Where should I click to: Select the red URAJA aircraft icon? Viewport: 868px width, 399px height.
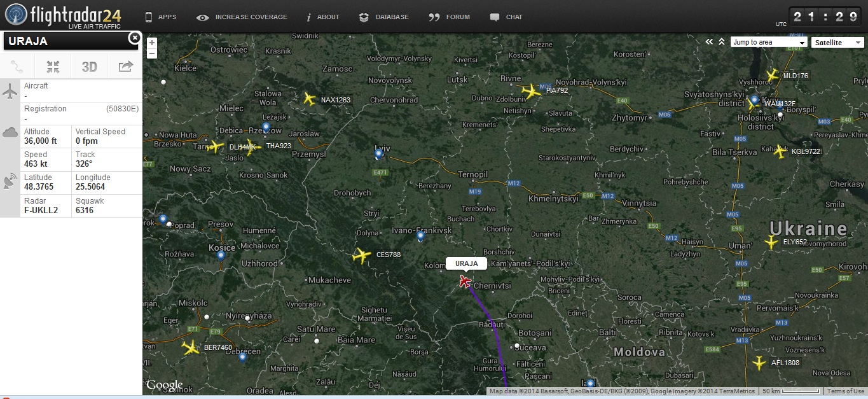(x=465, y=281)
